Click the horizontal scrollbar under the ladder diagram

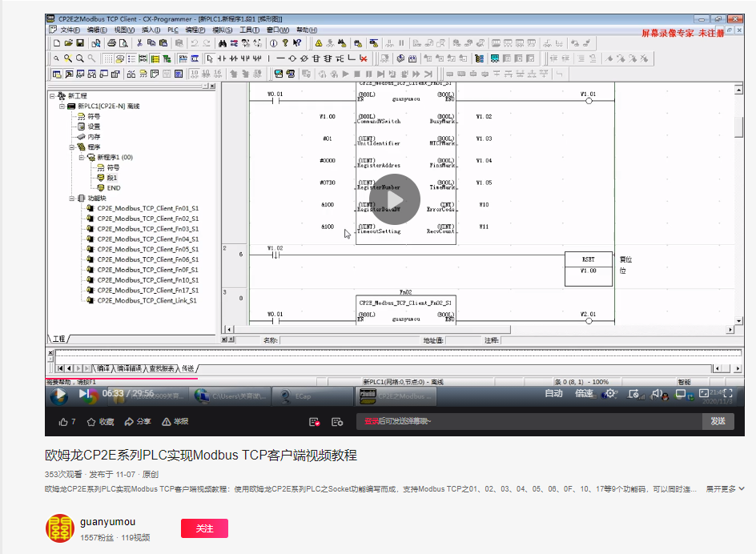(x=480, y=329)
